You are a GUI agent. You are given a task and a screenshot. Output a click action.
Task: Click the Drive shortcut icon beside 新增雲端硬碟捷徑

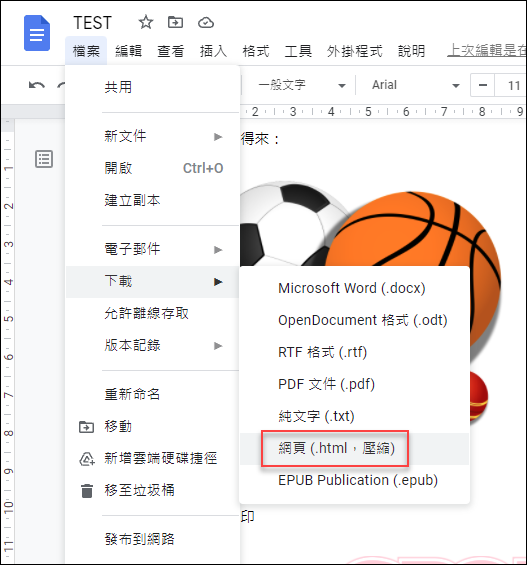point(87,459)
